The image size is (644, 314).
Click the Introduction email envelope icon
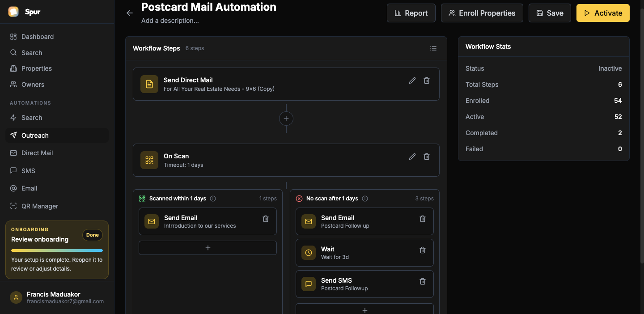152,221
